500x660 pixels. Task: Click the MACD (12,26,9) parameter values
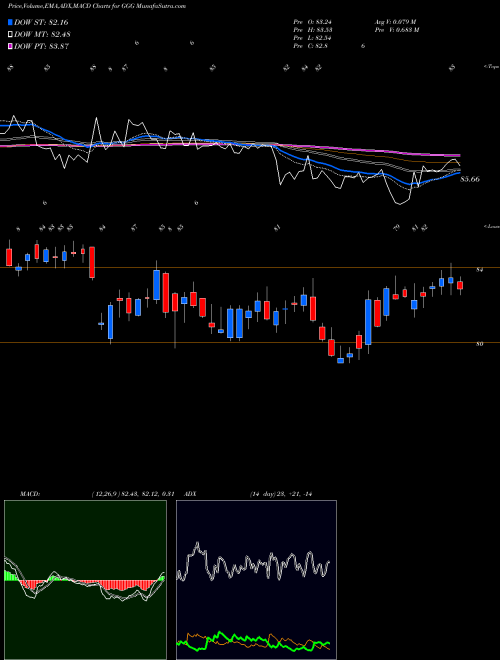click(133, 494)
